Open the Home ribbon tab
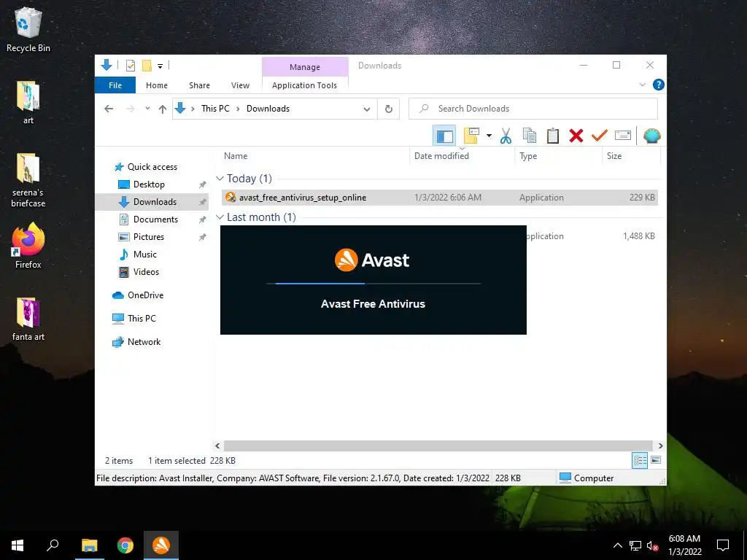The image size is (747, 560). pyautogui.click(x=157, y=85)
